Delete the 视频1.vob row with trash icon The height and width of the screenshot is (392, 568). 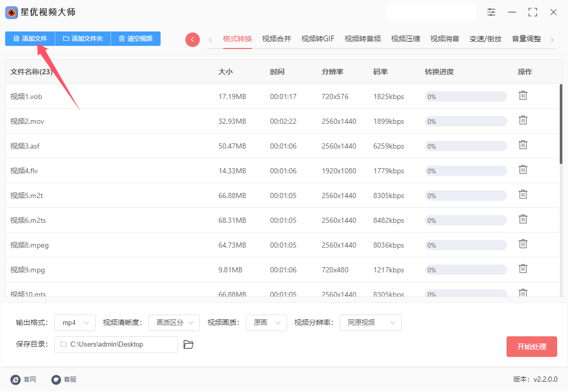point(523,95)
